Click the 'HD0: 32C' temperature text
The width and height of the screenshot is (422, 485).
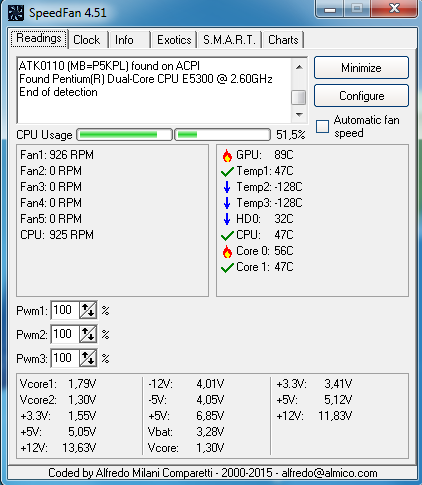pos(265,219)
